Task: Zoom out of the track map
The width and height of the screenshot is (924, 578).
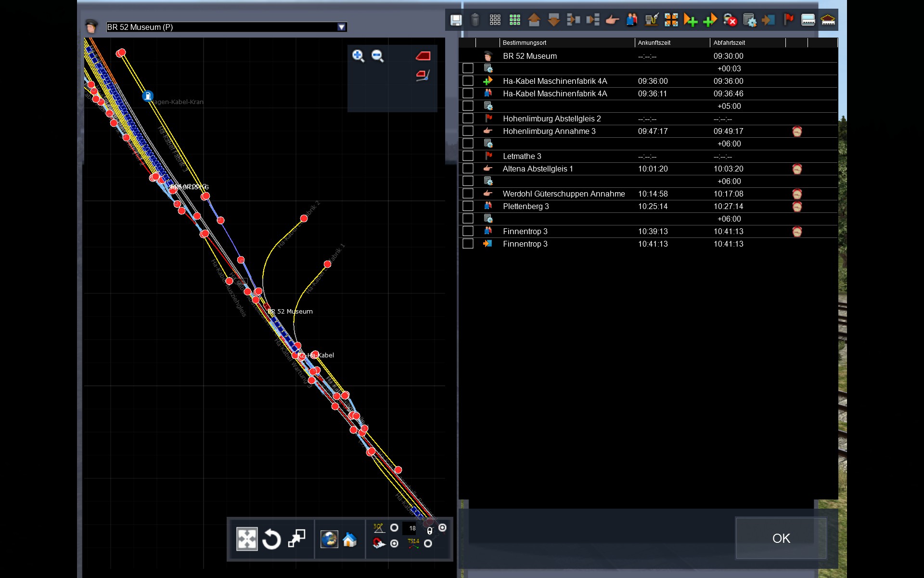Action: click(x=378, y=56)
